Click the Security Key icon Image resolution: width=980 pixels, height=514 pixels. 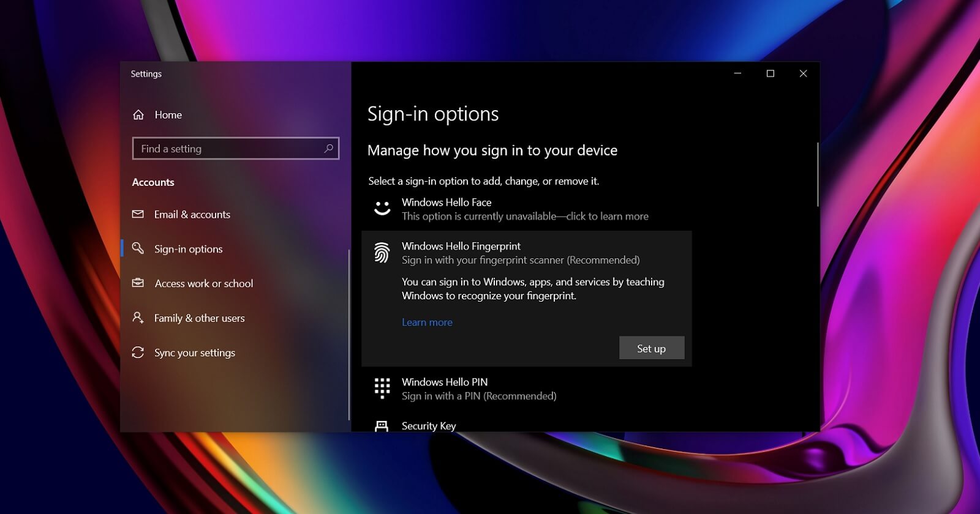coord(382,426)
